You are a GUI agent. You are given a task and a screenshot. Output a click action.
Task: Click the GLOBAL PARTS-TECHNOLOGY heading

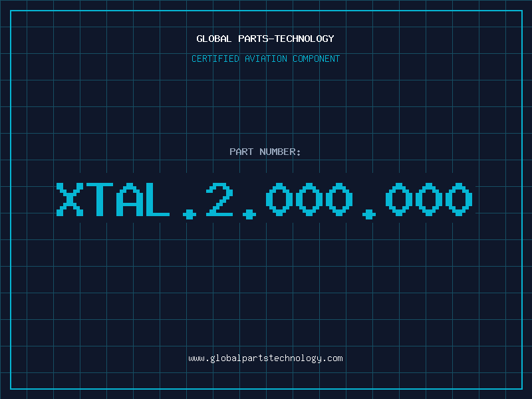[265, 39]
